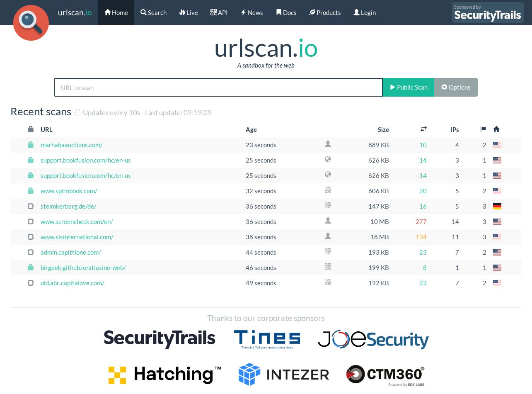This screenshot has height=394, width=532.
Task: Open admin.capittlone.com/ scan result
Action: [x=71, y=253]
